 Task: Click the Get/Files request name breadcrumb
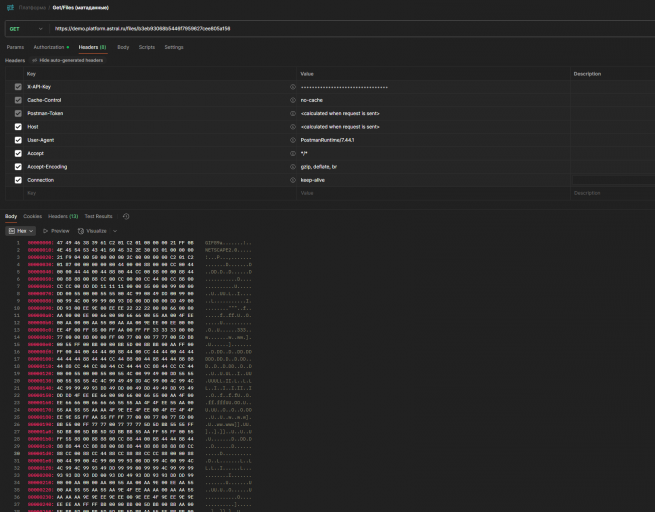pyautogui.click(x=81, y=8)
